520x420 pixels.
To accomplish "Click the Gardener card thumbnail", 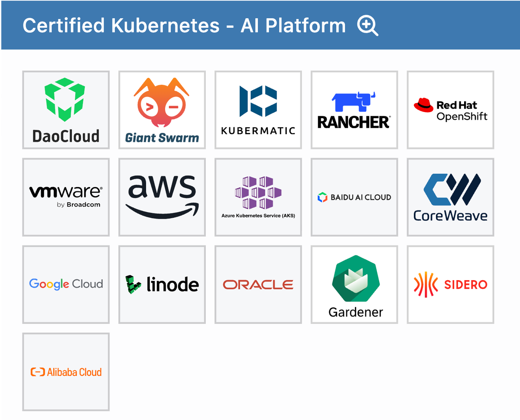I will pos(354,284).
